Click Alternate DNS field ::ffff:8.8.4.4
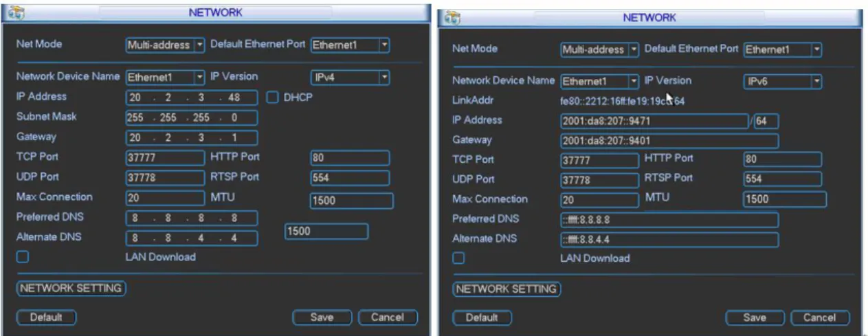Viewport: 868px width, 336px height. coord(669,240)
